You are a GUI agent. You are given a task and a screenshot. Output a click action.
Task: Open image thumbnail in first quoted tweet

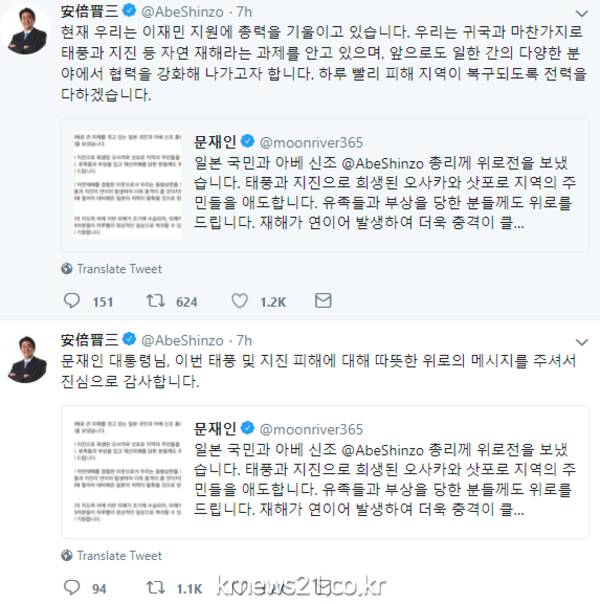coord(127,185)
